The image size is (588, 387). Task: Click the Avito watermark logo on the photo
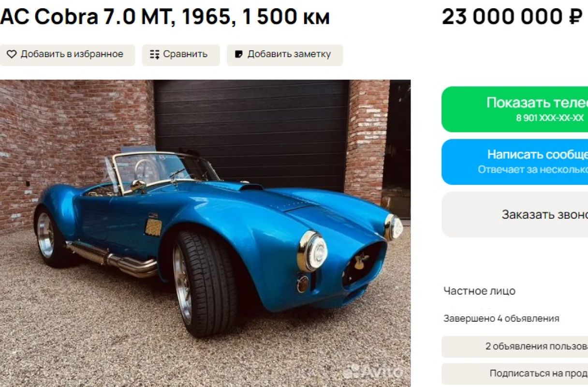click(x=373, y=372)
